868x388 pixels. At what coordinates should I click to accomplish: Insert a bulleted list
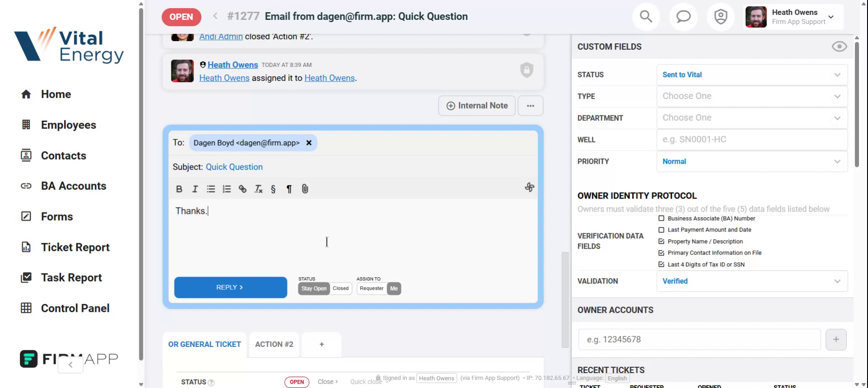coord(211,189)
